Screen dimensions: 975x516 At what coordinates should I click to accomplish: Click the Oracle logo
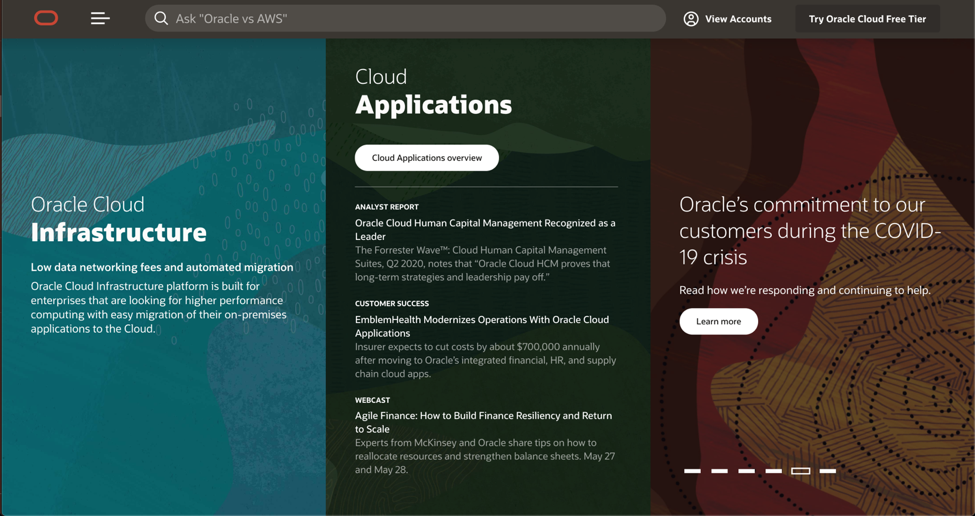46,18
